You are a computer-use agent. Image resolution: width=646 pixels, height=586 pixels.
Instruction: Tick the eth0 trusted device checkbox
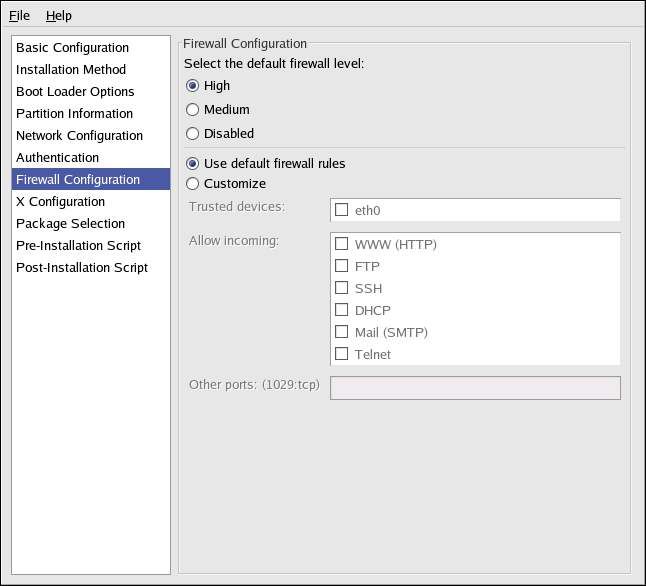[342, 210]
